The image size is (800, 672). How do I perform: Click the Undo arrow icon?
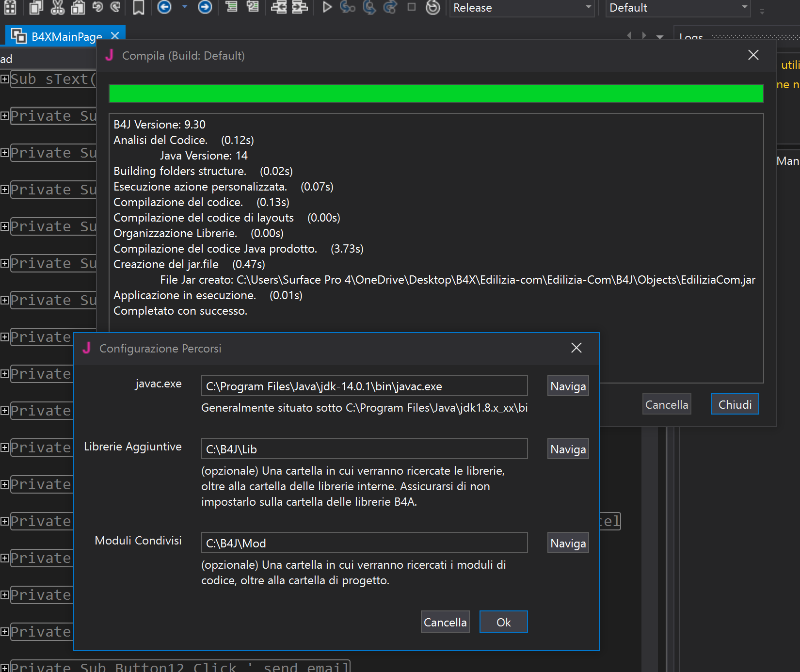[97, 7]
